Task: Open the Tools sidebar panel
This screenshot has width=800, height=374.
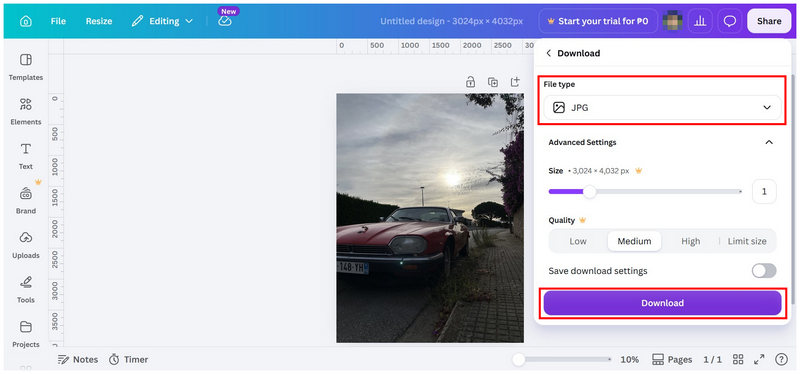Action: pyautogui.click(x=26, y=289)
